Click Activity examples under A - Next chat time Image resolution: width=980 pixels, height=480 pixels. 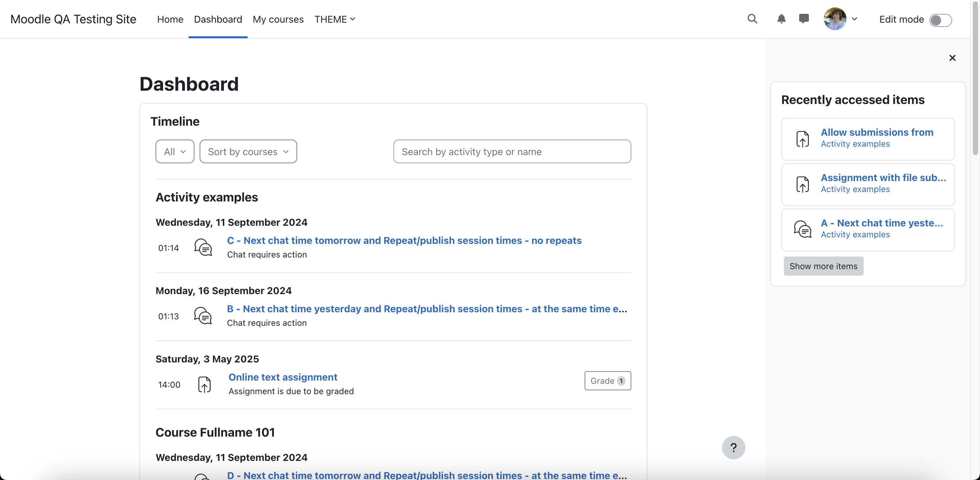point(855,234)
